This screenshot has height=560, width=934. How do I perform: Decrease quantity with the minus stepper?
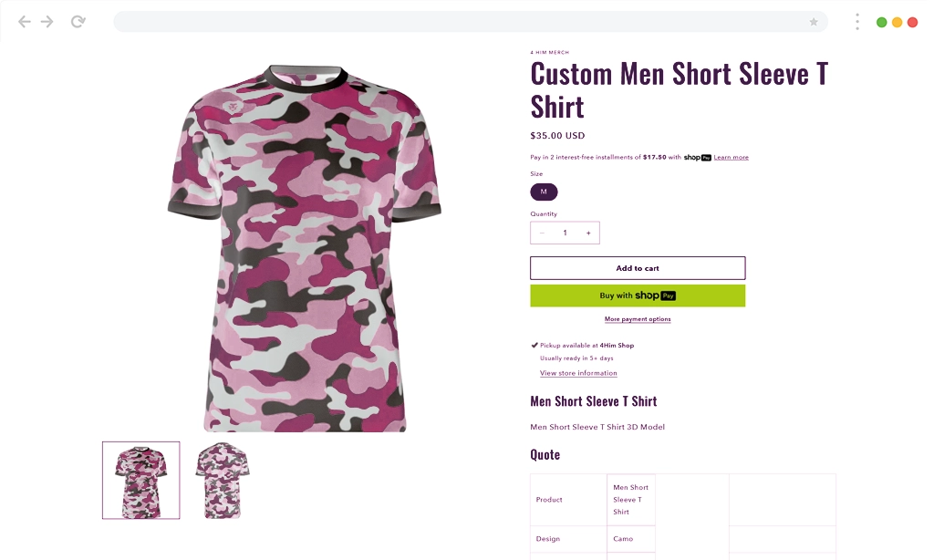542,233
